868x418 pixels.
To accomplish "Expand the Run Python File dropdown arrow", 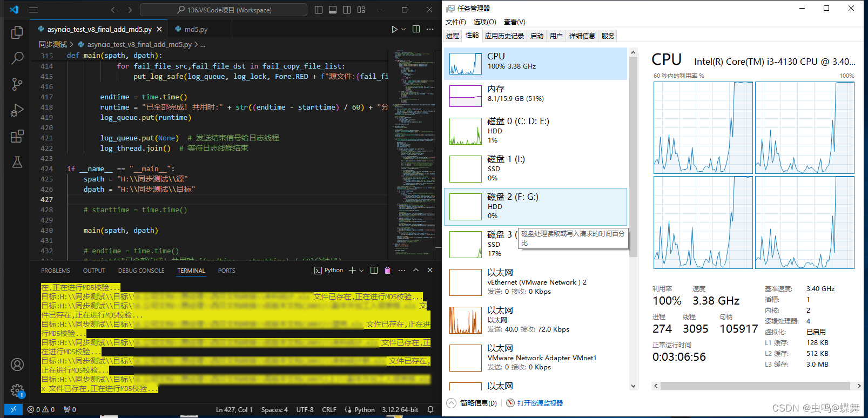I will (403, 29).
